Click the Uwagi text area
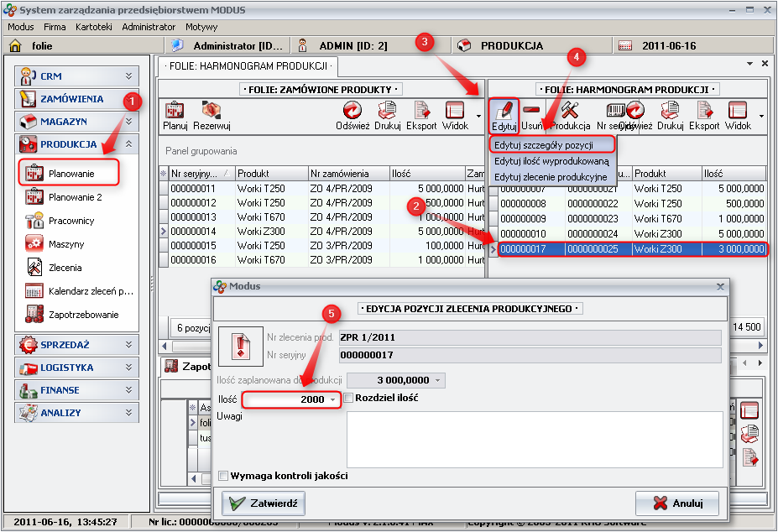The image size is (778, 532). click(534, 437)
